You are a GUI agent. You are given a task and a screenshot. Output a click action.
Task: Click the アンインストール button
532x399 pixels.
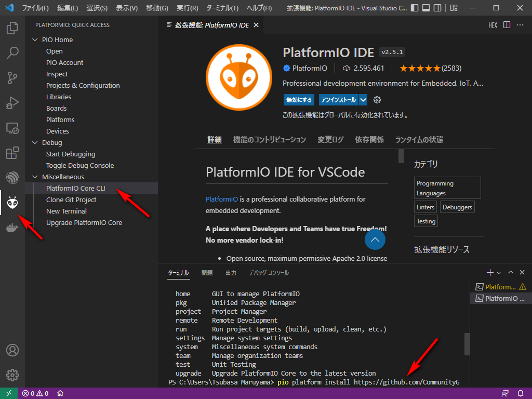tap(339, 100)
